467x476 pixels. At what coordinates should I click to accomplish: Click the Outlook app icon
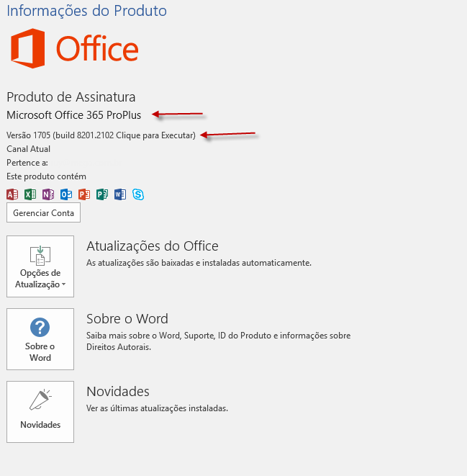66,194
